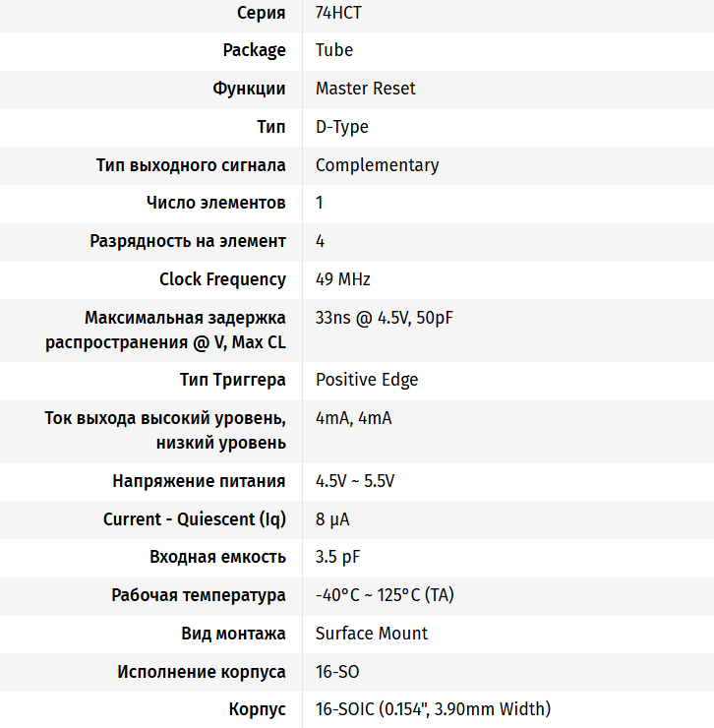The width and height of the screenshot is (714, 728).
Task: Click the Tube package value
Action: [x=334, y=50]
